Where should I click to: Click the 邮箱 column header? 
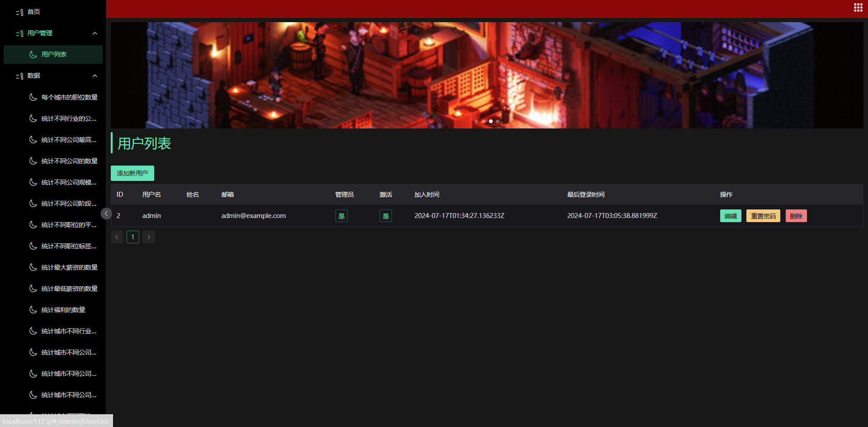227,195
